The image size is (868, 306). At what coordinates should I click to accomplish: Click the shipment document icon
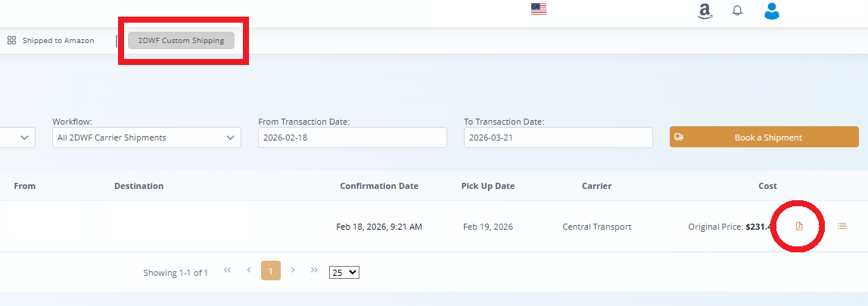[799, 226]
